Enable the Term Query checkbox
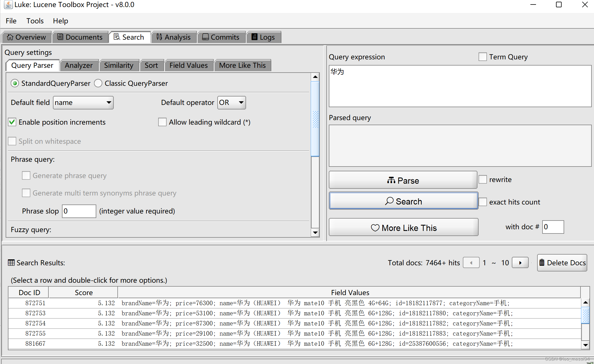The width and height of the screenshot is (594, 364). tap(483, 57)
